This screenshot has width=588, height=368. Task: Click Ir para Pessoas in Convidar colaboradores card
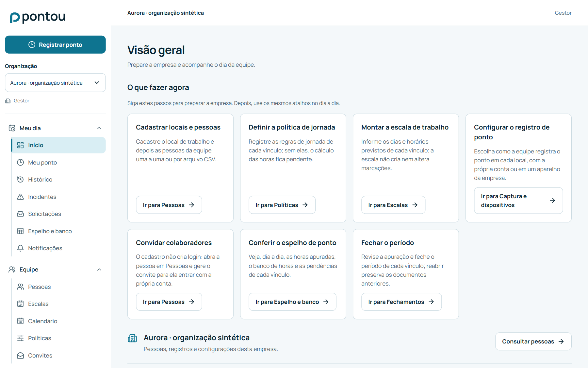point(169,302)
